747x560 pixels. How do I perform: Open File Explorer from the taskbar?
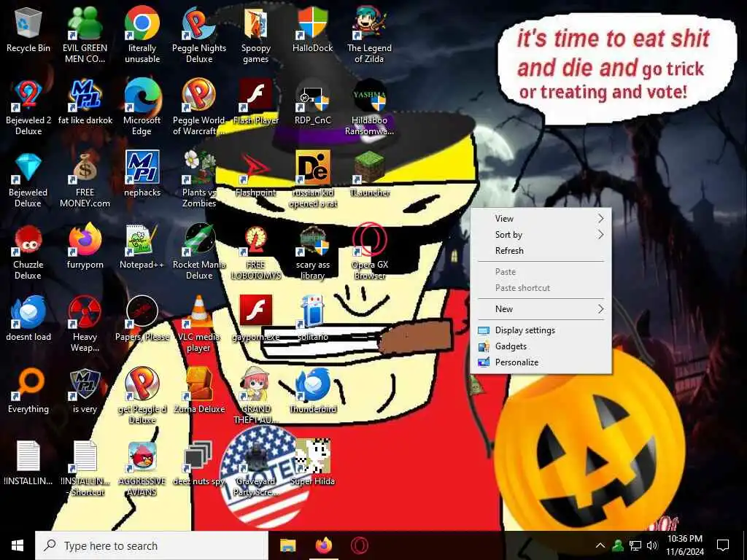pos(287,545)
